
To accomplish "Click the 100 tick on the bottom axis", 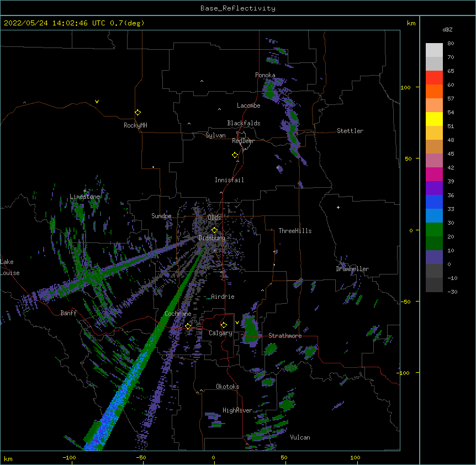I will (355, 457).
